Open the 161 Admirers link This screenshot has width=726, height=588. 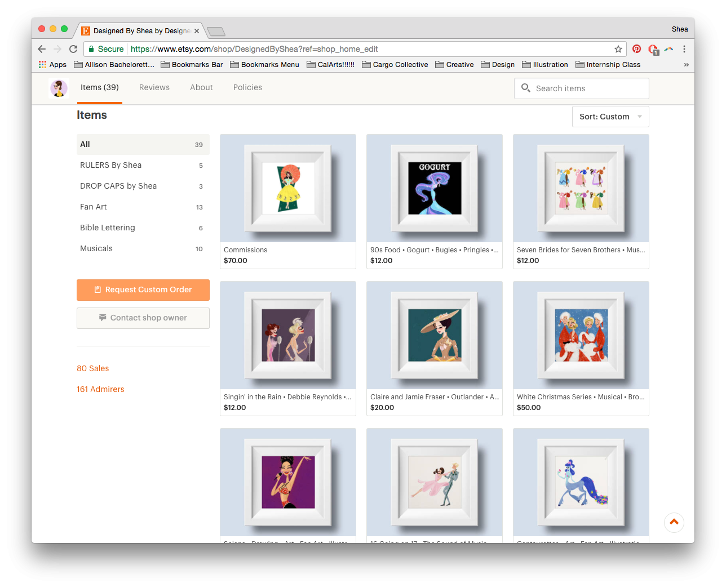(x=100, y=389)
